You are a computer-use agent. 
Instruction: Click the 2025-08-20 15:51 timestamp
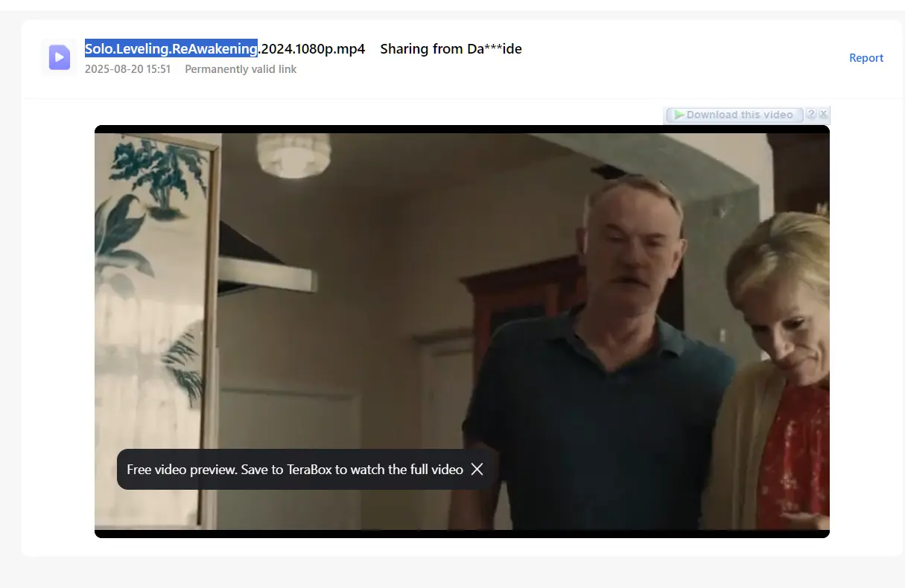point(128,69)
